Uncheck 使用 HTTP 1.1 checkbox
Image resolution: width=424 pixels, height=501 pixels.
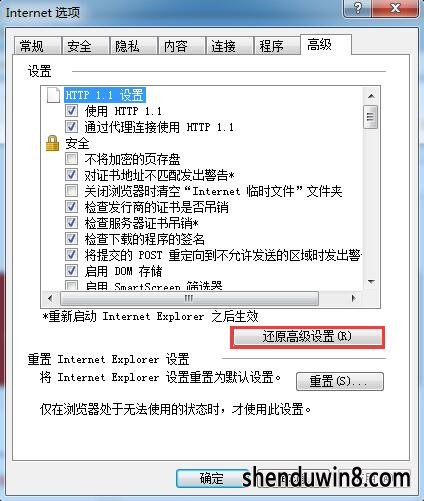click(x=71, y=111)
